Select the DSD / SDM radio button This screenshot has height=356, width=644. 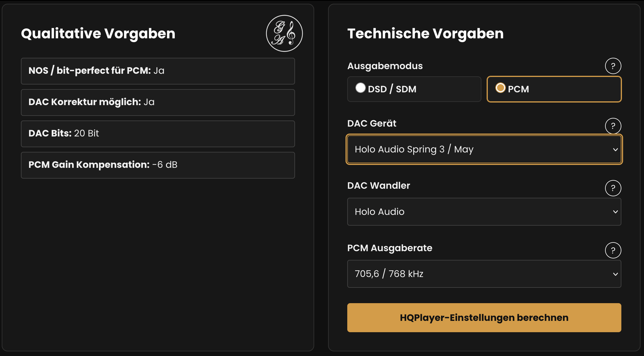tap(360, 88)
